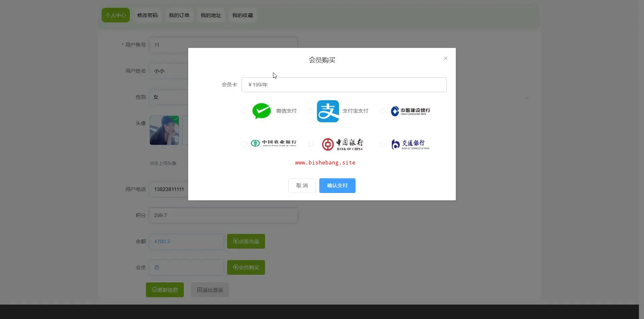Click the Bank of China logo

(342, 144)
